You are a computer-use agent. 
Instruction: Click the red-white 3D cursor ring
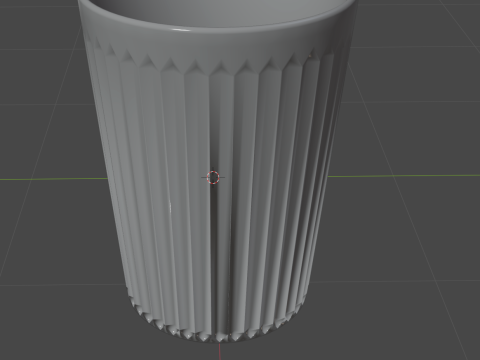pos(213,177)
